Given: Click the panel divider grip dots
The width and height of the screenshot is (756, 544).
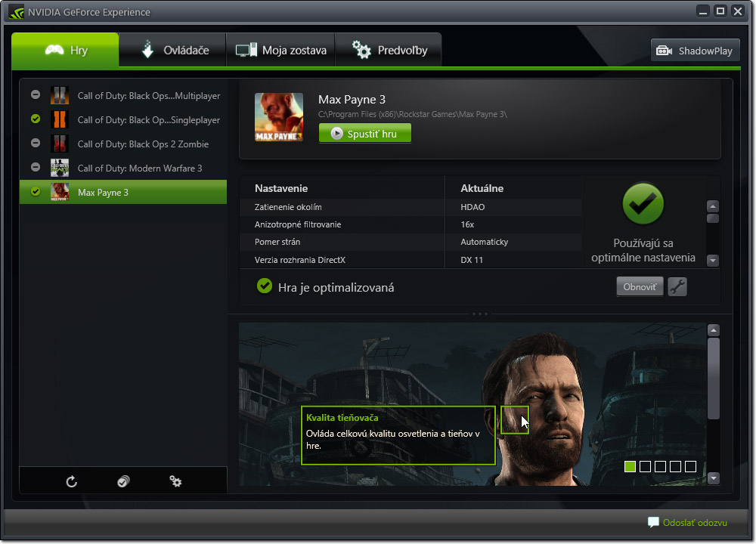Looking at the screenshot, I should tap(480, 314).
